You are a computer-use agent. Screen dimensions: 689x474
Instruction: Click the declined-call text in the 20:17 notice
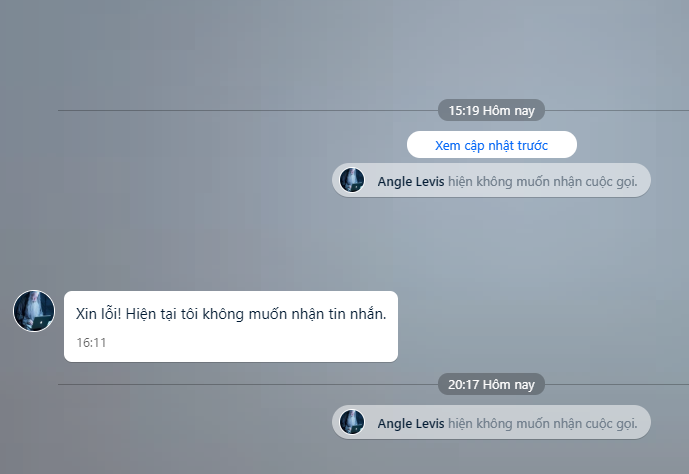[x=543, y=423]
